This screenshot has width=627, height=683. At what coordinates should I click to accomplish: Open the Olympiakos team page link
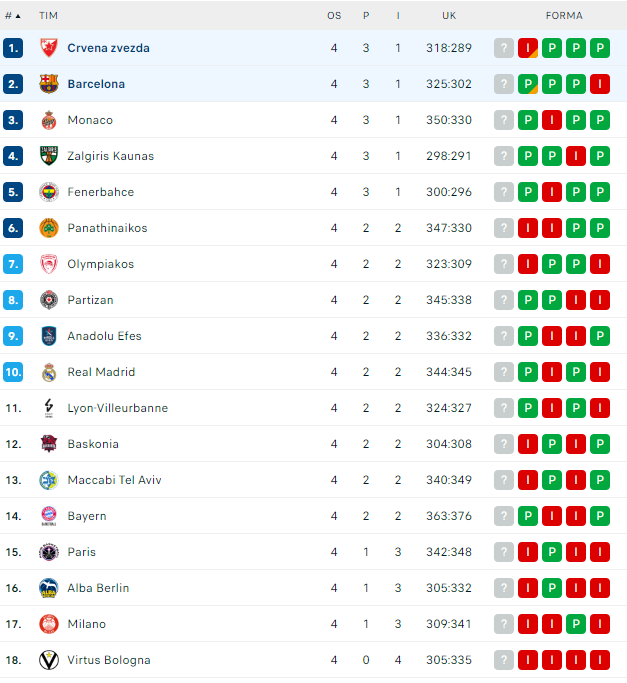(100, 264)
